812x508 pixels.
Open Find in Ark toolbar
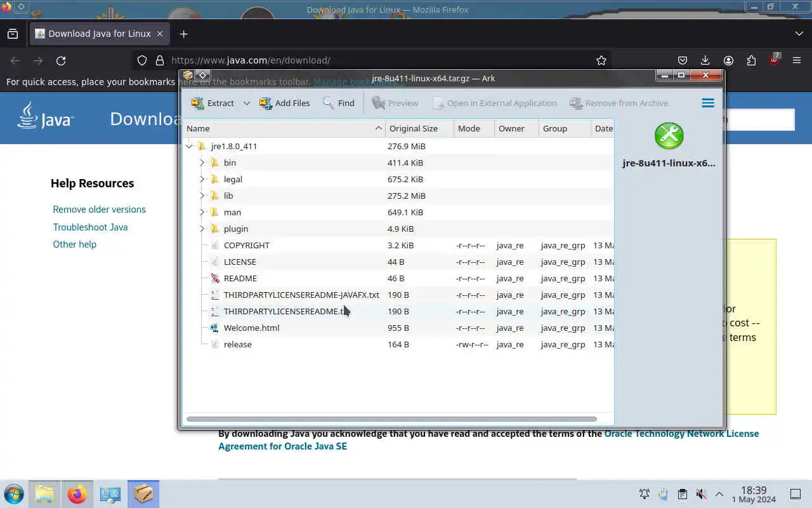338,103
